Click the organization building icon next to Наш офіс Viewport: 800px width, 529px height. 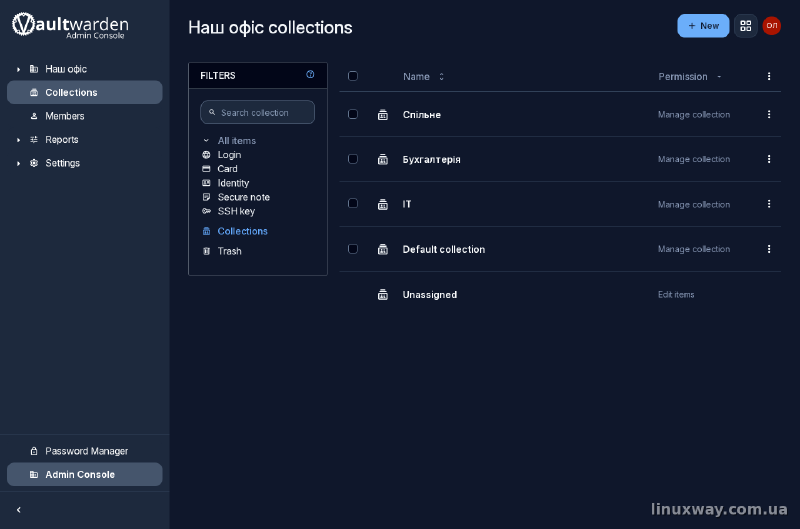click(34, 69)
